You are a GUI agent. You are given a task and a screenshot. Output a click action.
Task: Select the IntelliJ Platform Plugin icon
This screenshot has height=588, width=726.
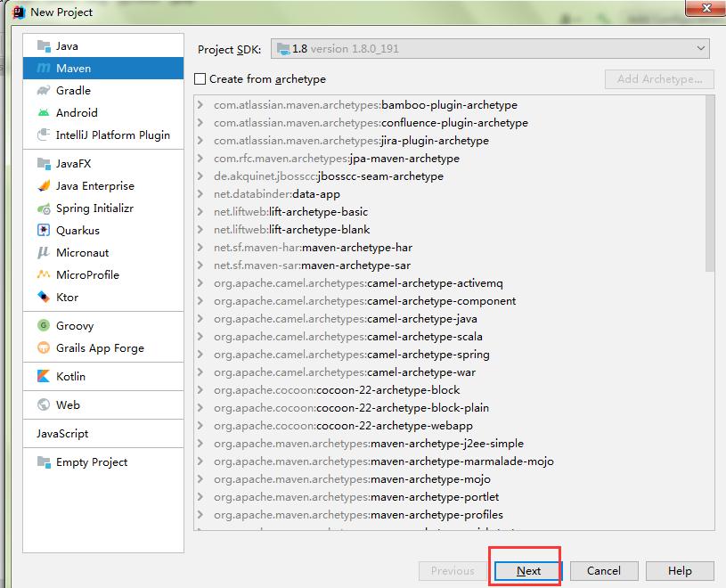point(44,135)
